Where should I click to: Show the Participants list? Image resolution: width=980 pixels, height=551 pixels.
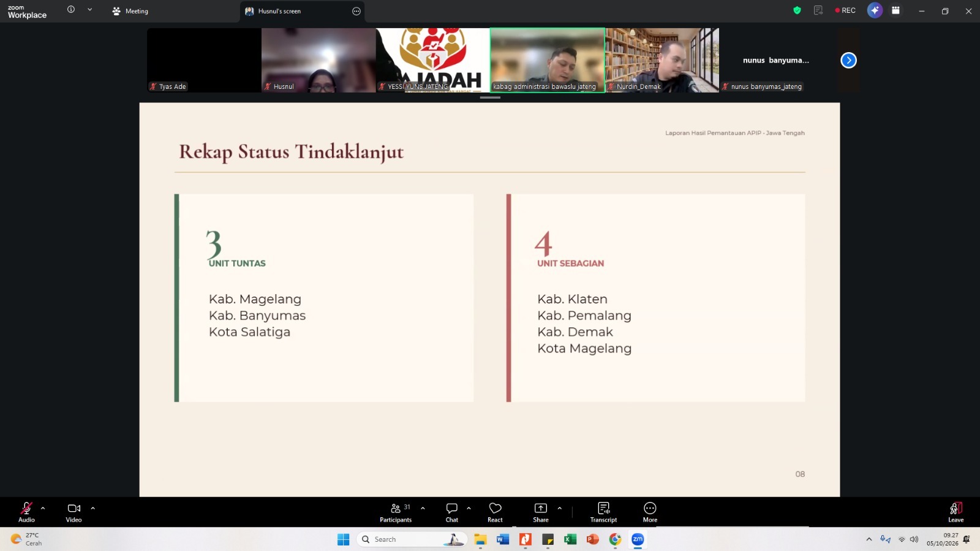(396, 512)
